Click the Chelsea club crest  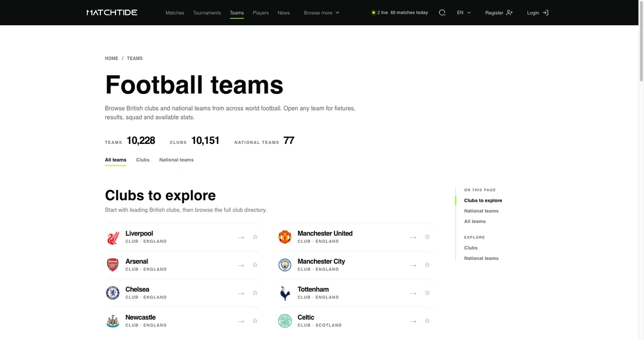click(x=113, y=293)
